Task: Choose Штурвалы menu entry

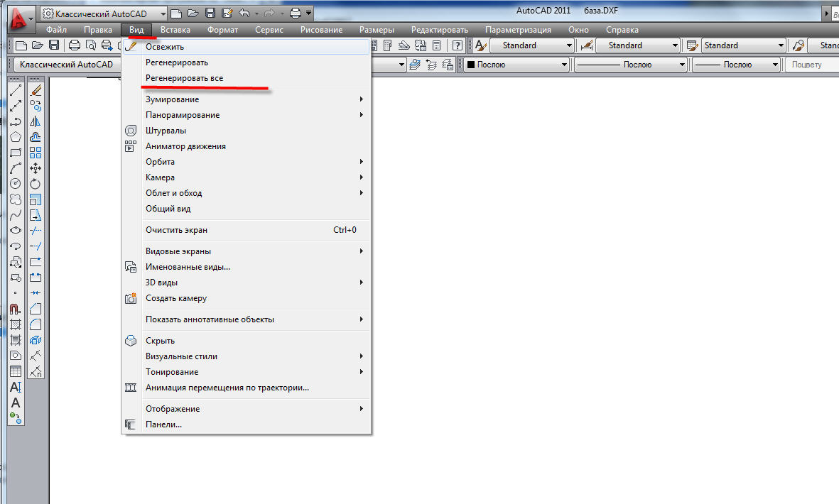Action: 246,131
